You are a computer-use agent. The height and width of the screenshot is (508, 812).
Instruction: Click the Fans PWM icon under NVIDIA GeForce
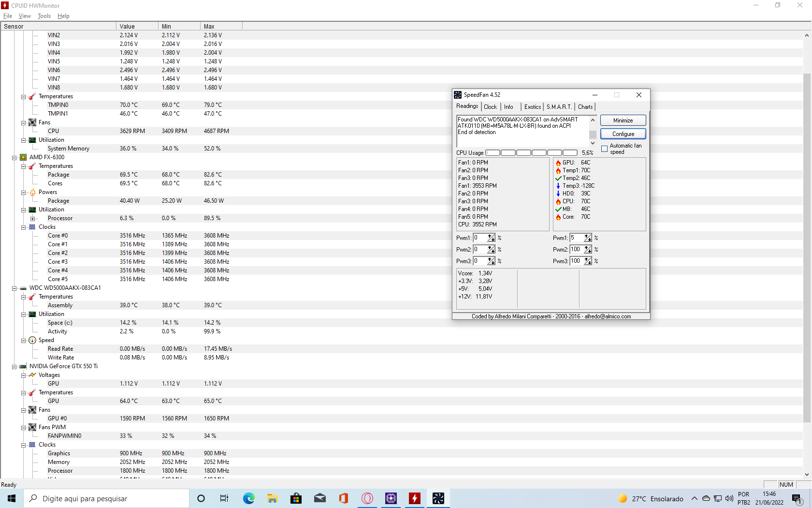pos(32,427)
